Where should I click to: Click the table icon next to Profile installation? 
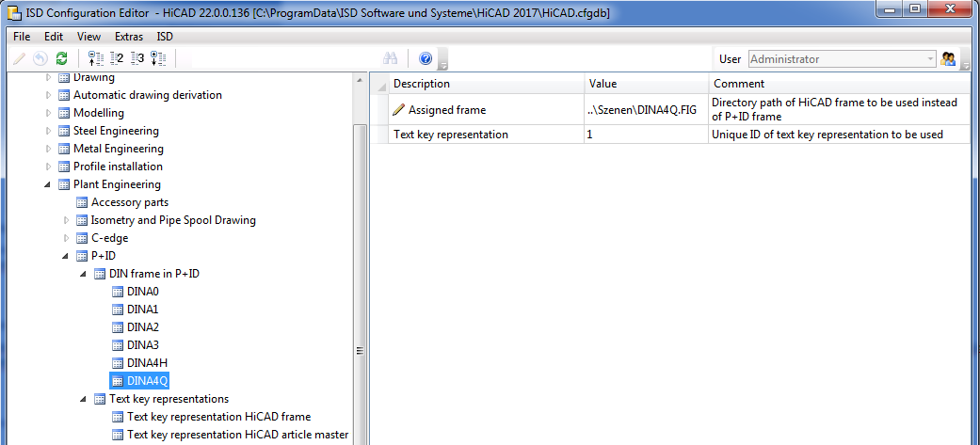(64, 167)
